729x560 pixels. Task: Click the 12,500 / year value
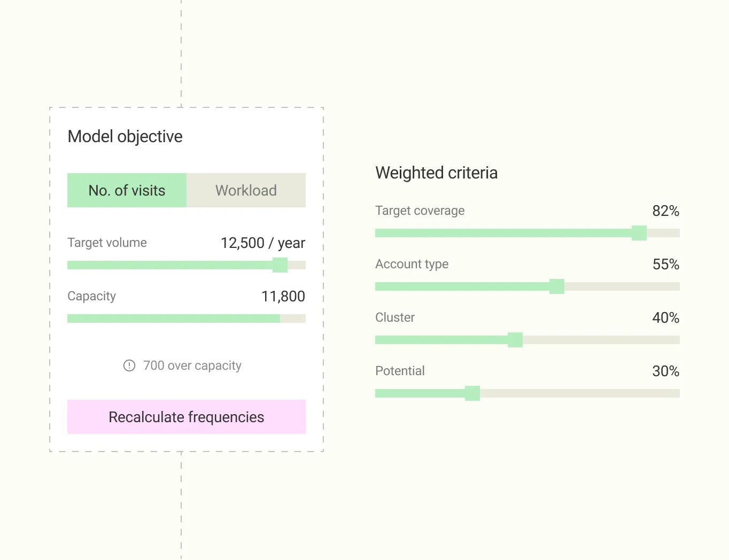[x=263, y=243]
